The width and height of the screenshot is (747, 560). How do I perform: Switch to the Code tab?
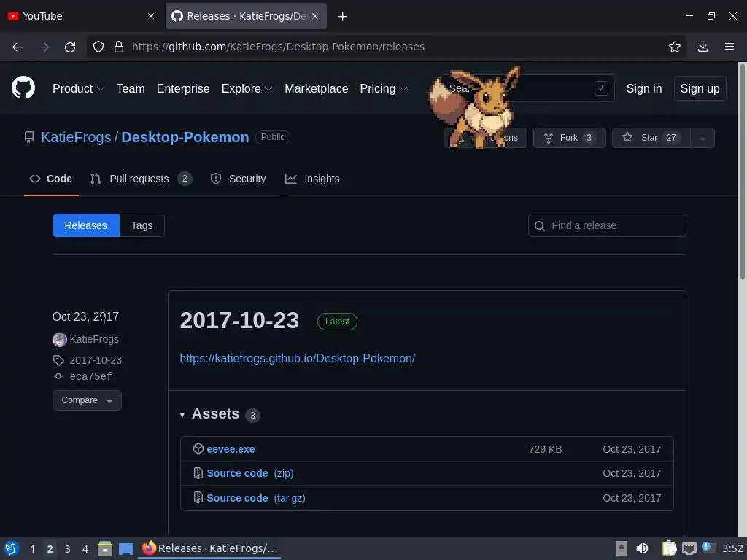click(x=51, y=179)
